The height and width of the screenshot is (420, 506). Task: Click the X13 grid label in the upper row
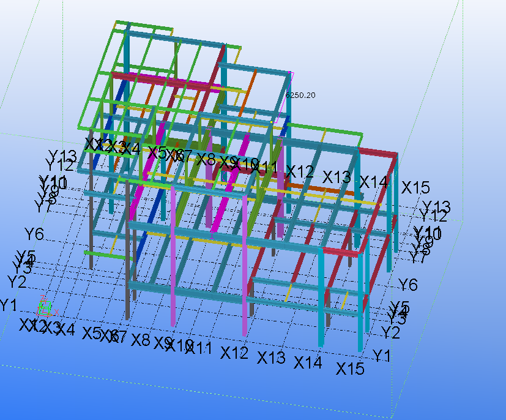point(337,177)
